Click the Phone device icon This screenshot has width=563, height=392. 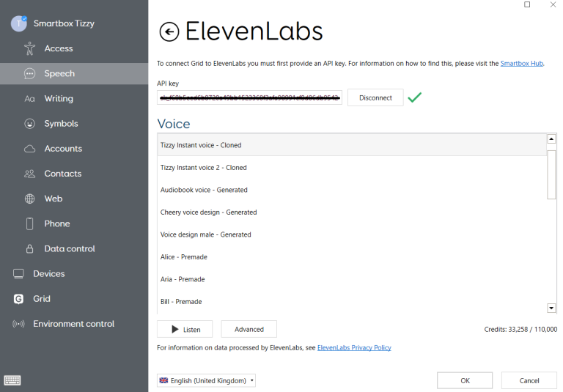[x=30, y=223]
